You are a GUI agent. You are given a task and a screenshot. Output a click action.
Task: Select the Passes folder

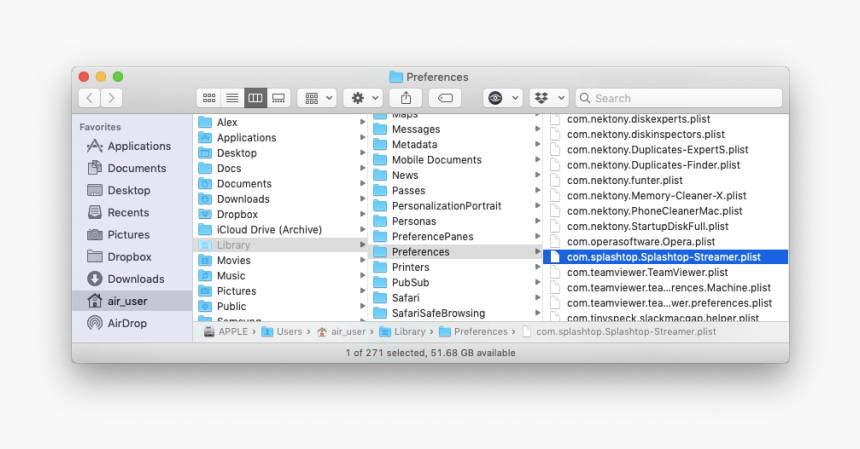coord(456,191)
